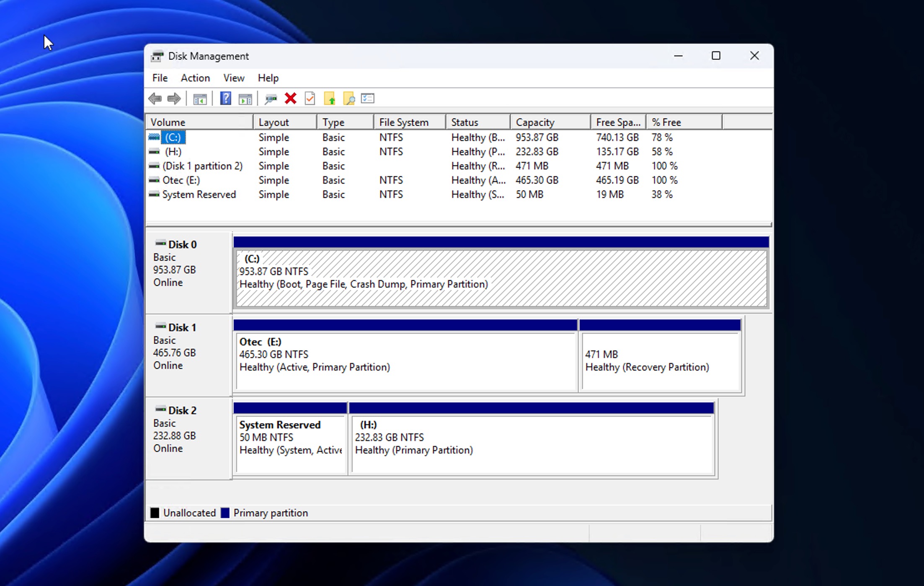The image size is (924, 586).
Task: Sort by the Capacity column header
Action: tap(550, 122)
